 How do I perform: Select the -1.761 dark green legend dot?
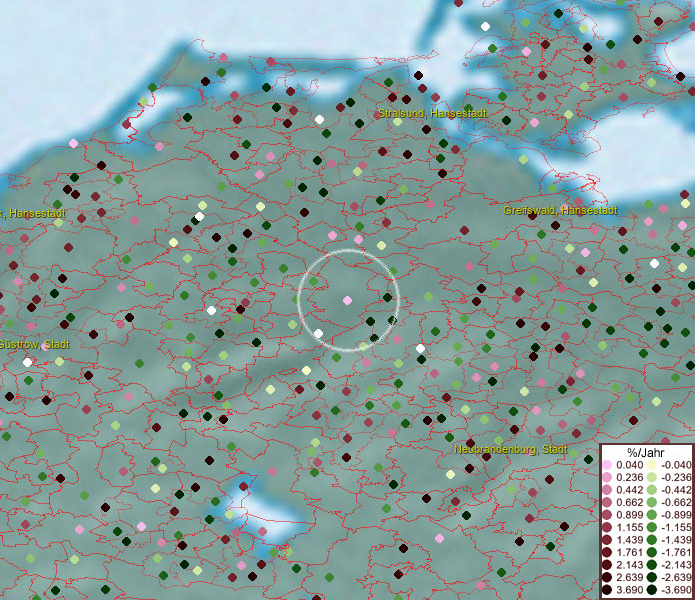[652, 552]
